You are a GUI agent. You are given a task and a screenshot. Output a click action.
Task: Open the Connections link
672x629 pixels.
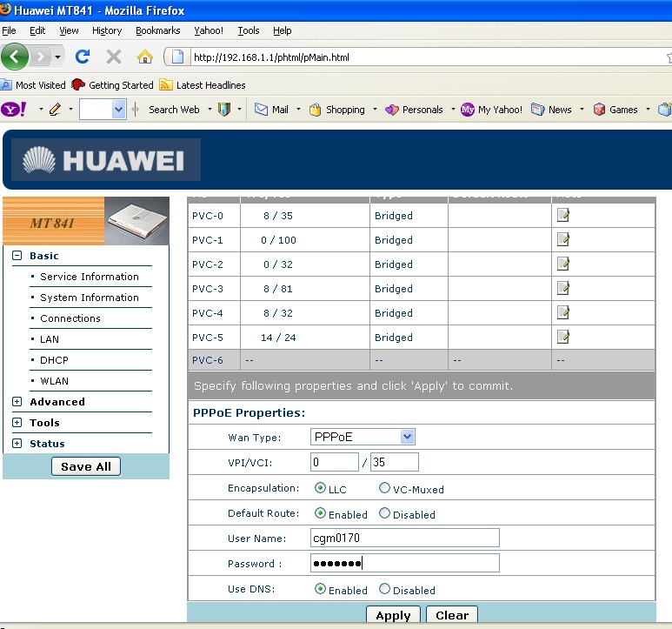[x=70, y=318]
